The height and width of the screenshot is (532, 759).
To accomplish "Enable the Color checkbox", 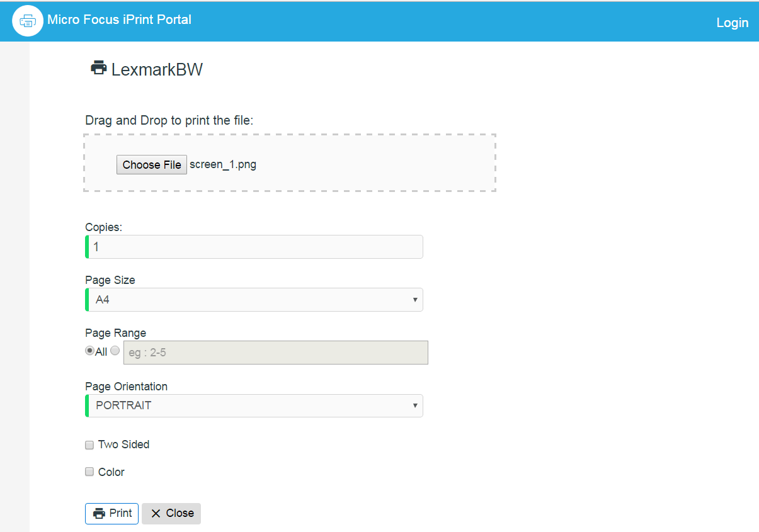I will [x=89, y=472].
